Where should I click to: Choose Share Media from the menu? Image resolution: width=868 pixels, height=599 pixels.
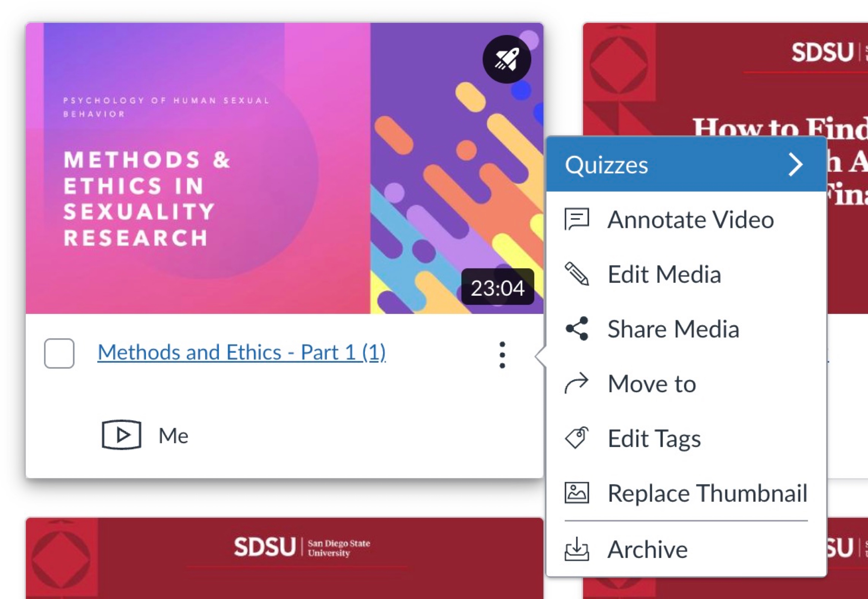[x=673, y=329]
